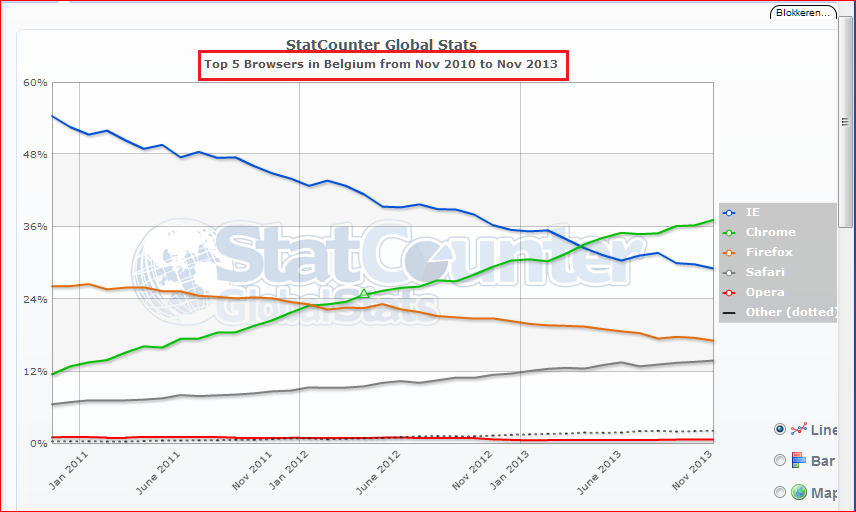The height and width of the screenshot is (512, 856).
Task: Click the Safari gray legend marker
Action: (729, 273)
